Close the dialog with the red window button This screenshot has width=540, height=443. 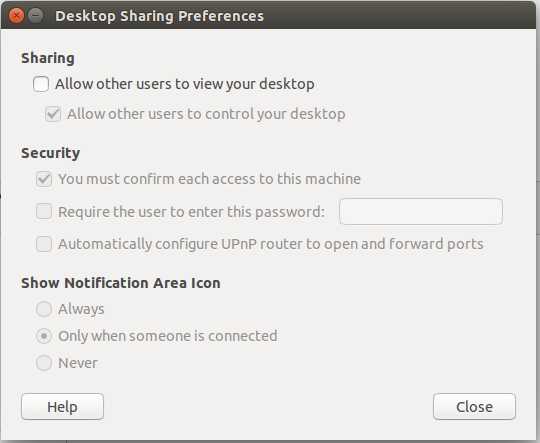[16, 16]
